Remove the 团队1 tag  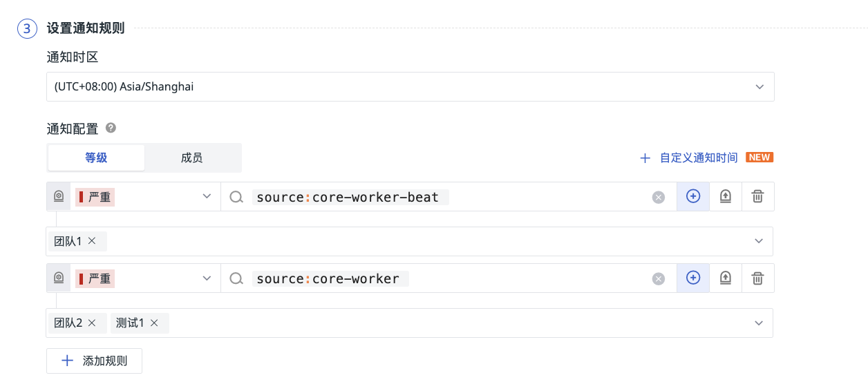pos(92,241)
